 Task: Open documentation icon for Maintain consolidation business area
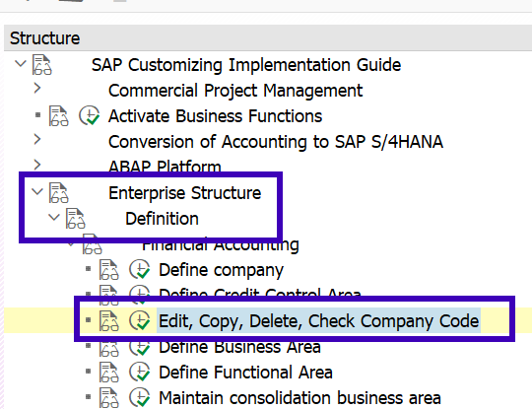pyautogui.click(x=109, y=397)
